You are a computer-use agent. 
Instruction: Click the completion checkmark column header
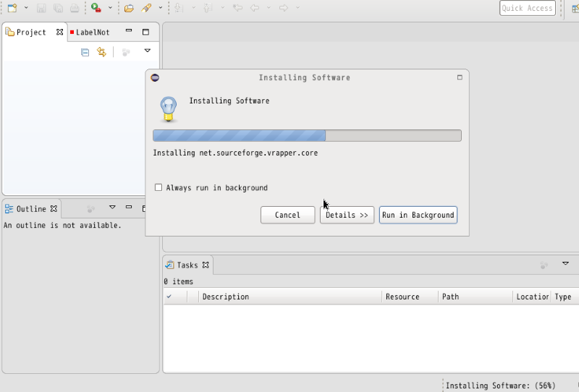click(x=175, y=297)
